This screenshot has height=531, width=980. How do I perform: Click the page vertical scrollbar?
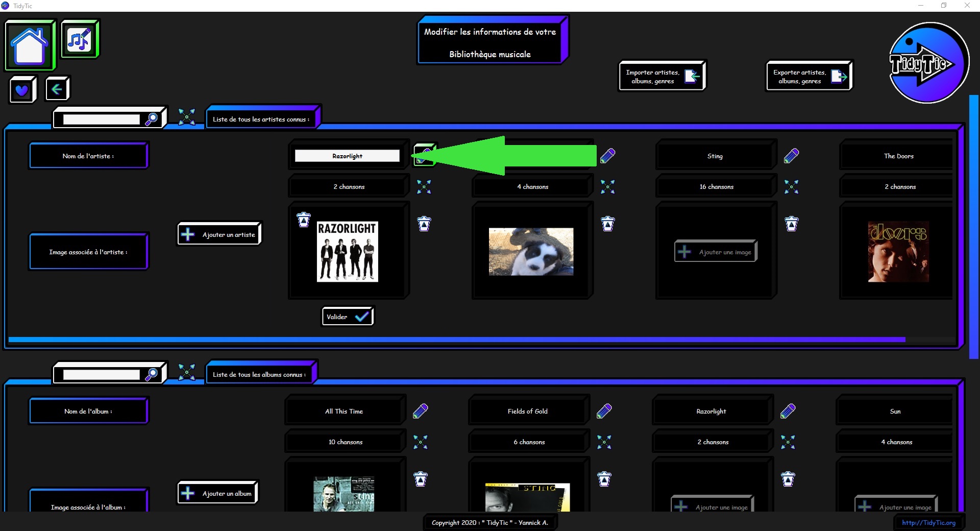pos(973,227)
